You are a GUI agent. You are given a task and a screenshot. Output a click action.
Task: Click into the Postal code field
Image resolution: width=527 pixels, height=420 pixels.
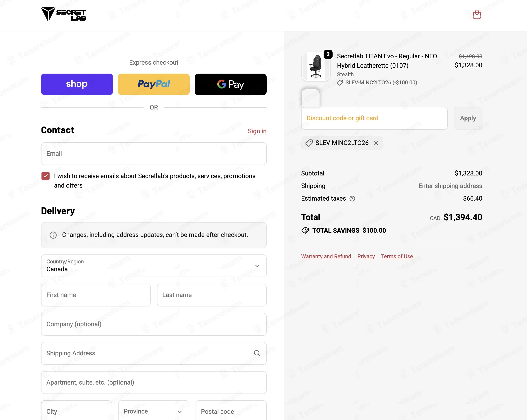(231, 411)
